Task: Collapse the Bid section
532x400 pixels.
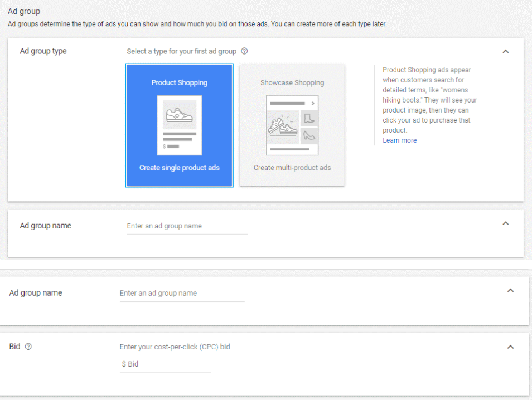Action: point(510,347)
